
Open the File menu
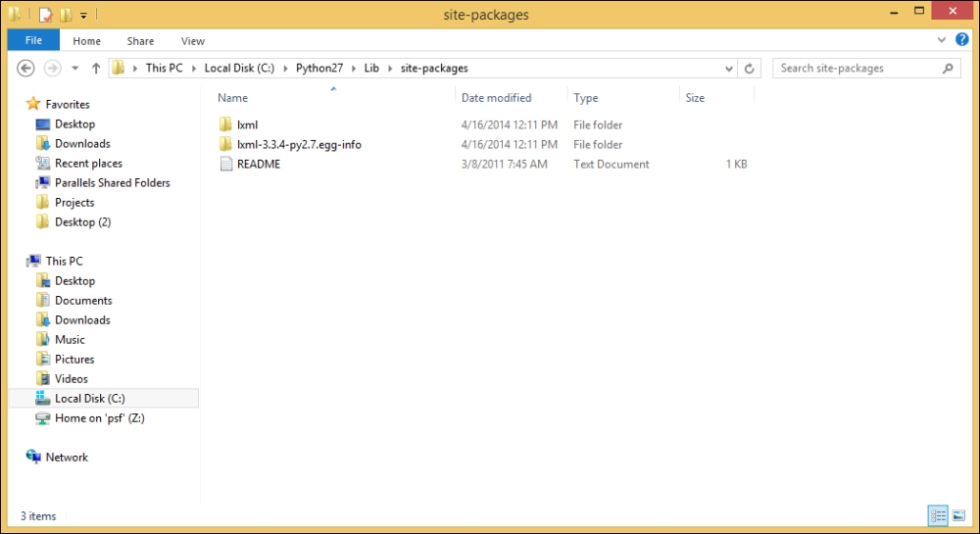click(x=33, y=40)
